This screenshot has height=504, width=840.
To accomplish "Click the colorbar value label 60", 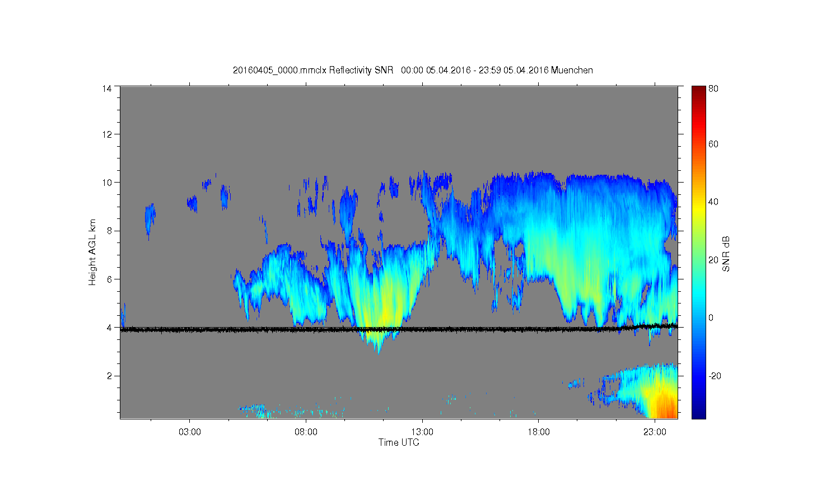I will coord(713,144).
